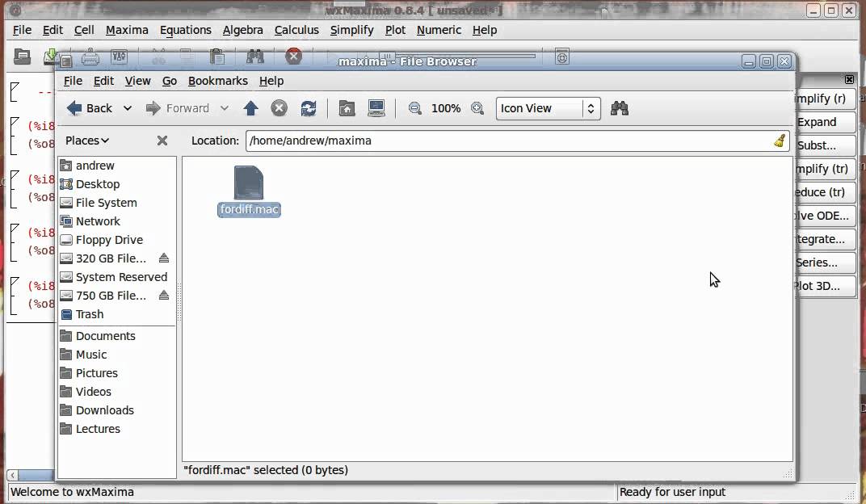This screenshot has width=866, height=504.
Task: Click wxMaxima print toolbar icon
Action: tap(90, 57)
